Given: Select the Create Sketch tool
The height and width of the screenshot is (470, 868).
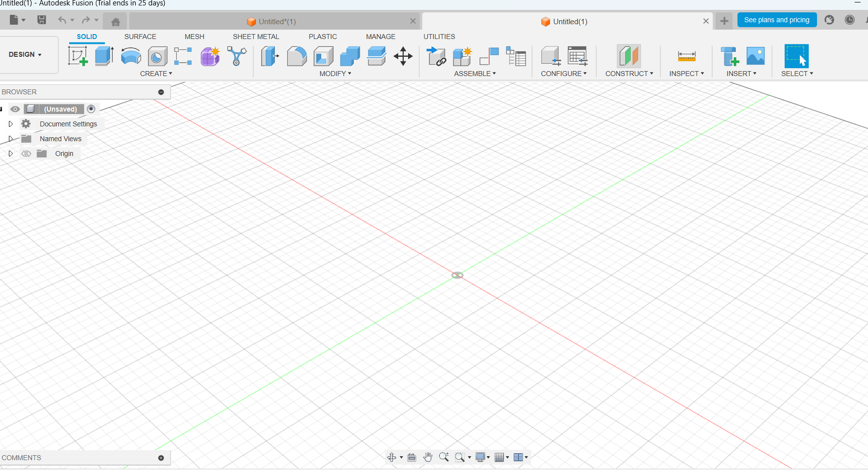Looking at the screenshot, I should click(x=78, y=56).
